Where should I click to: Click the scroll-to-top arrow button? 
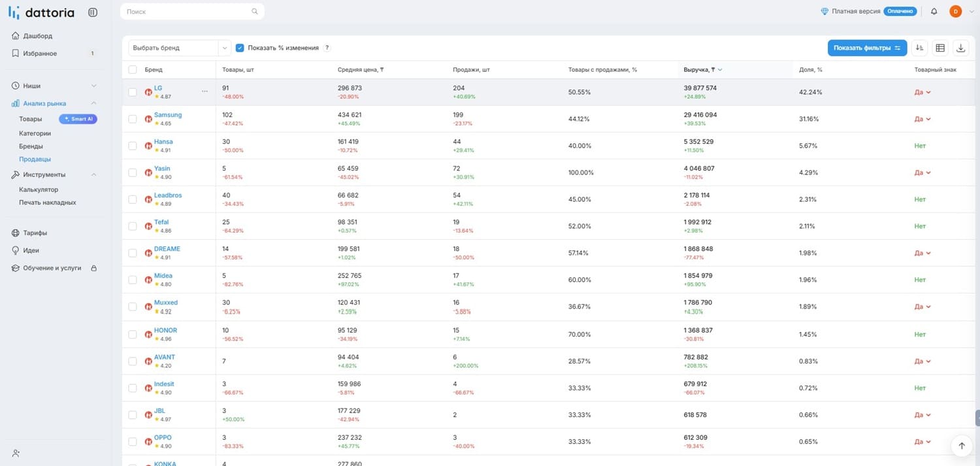tap(961, 446)
